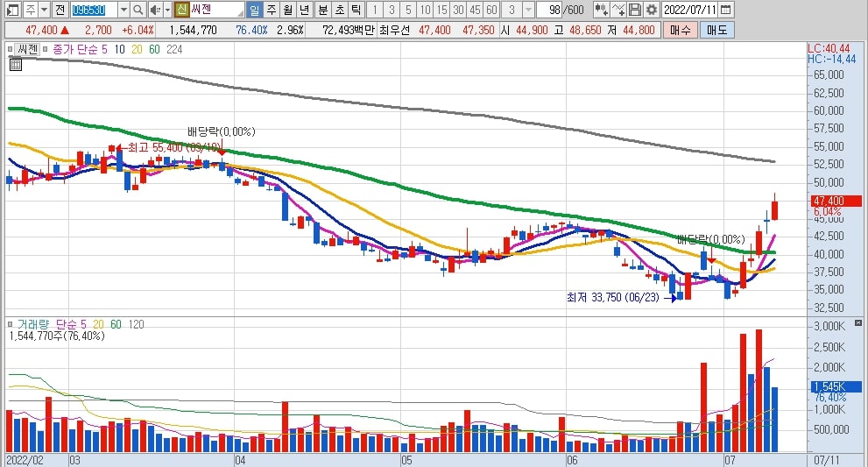Screen dimensions: 868x467
Task: Click the speaker sound alert icon
Action: point(156,10)
